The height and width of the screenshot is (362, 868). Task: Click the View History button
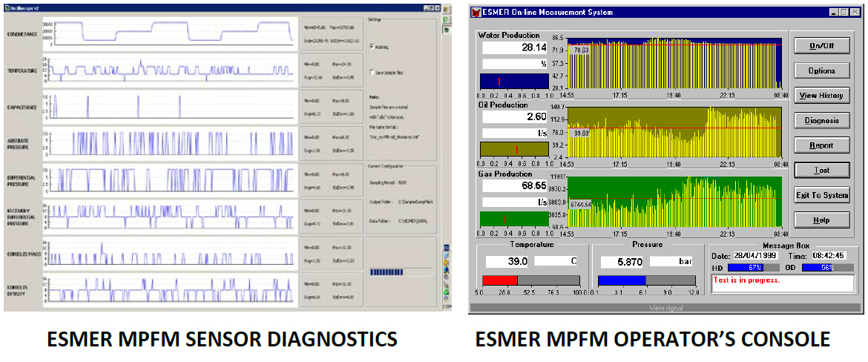821,96
